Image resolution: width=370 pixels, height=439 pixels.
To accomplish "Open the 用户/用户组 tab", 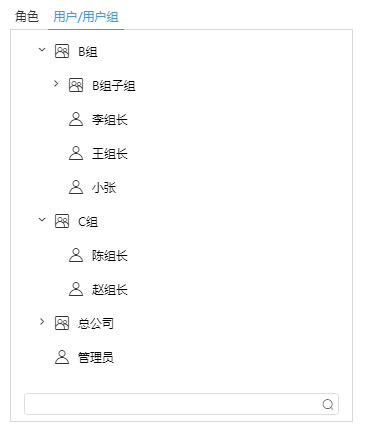I will click(x=86, y=17).
